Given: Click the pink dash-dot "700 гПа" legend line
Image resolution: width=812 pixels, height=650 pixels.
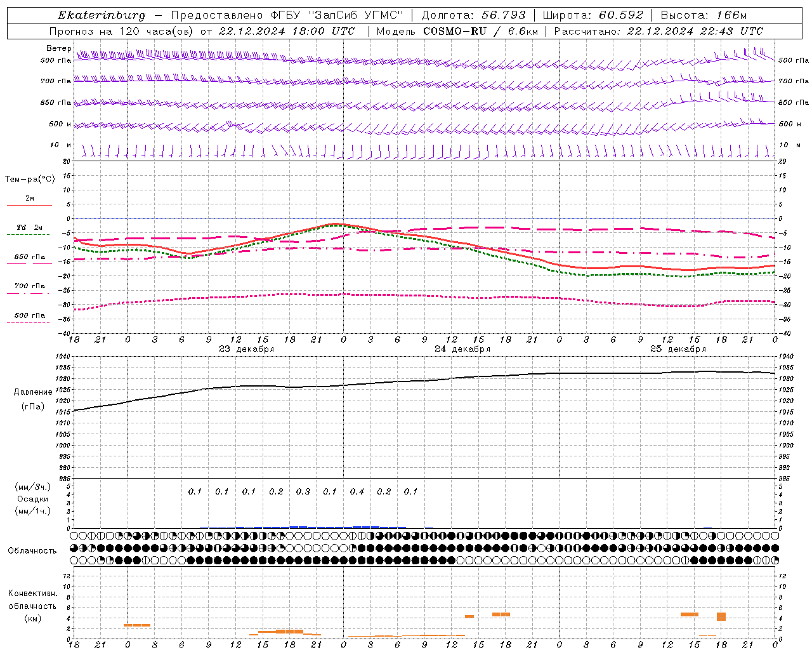Looking at the screenshot, I should (x=28, y=293).
